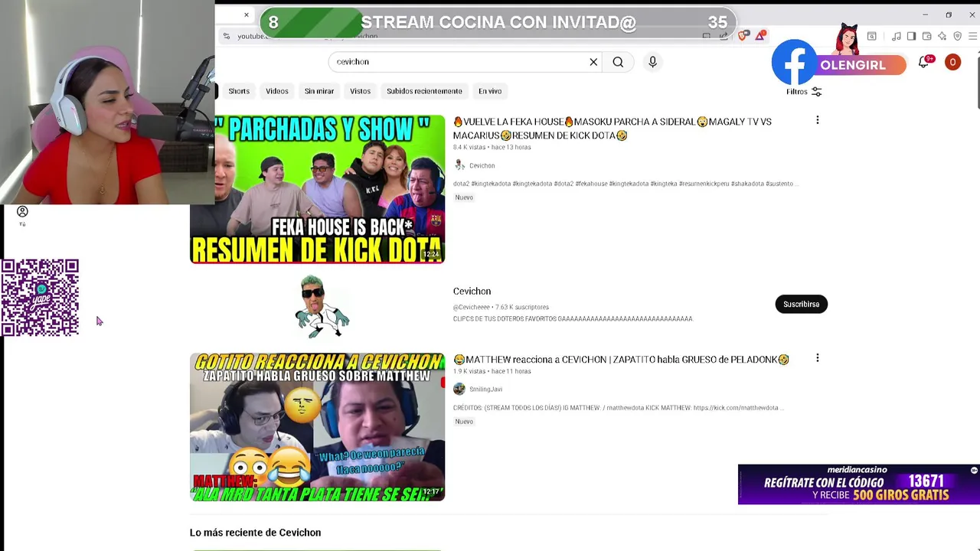
Task: Open SmilingJavi channel avatar icon
Action: coord(459,389)
